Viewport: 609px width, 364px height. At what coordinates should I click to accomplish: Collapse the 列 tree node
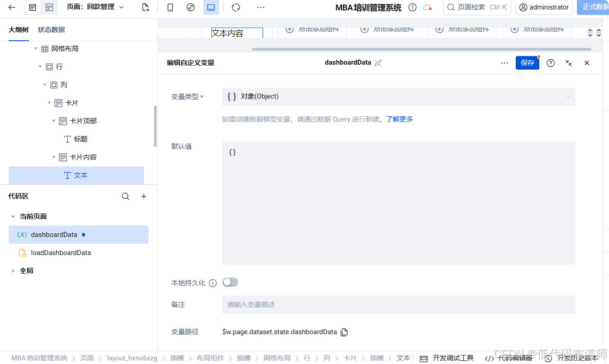[45, 85]
